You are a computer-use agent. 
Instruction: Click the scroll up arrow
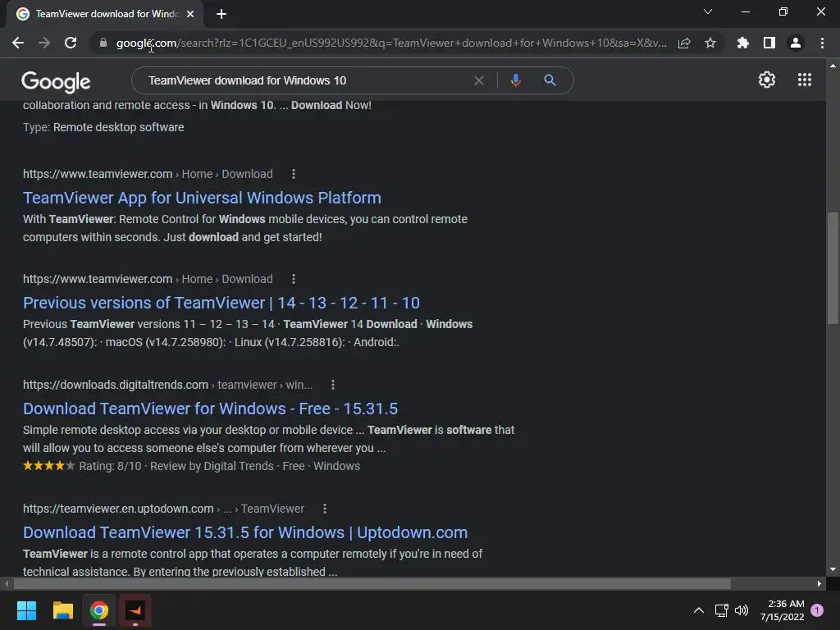click(833, 66)
